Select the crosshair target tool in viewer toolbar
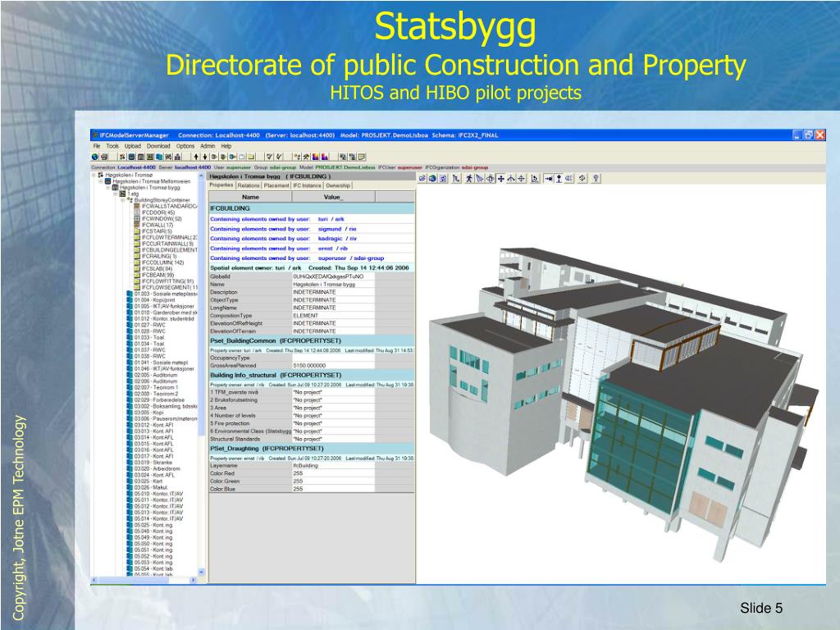840x630 pixels. [521, 178]
